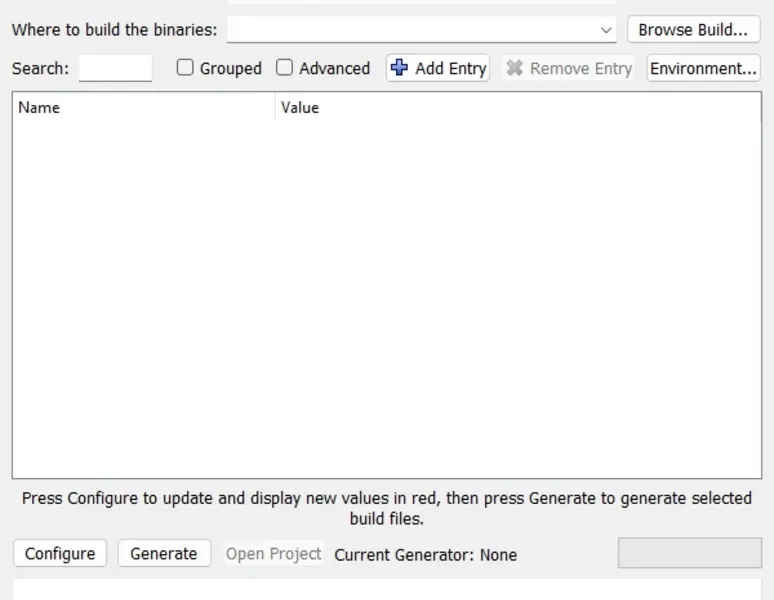Click inside the build binaries path field
This screenshot has width=774, height=600.
(410, 30)
